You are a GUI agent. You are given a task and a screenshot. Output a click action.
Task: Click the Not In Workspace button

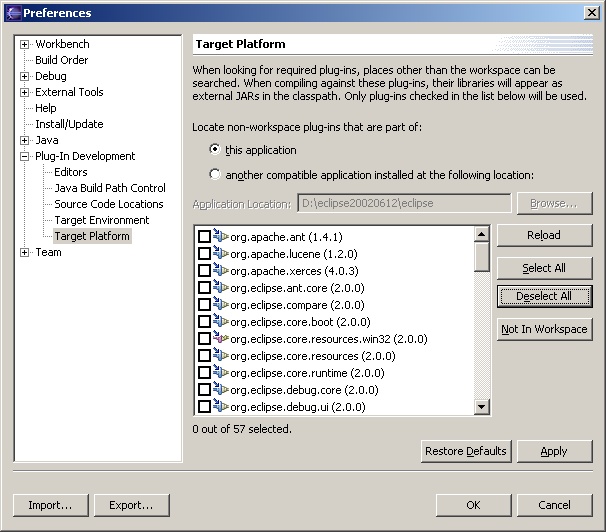tap(544, 329)
